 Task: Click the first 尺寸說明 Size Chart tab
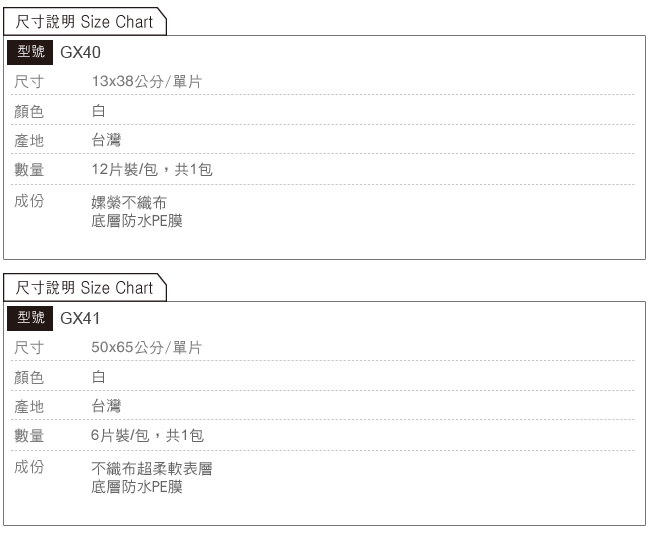(85, 21)
